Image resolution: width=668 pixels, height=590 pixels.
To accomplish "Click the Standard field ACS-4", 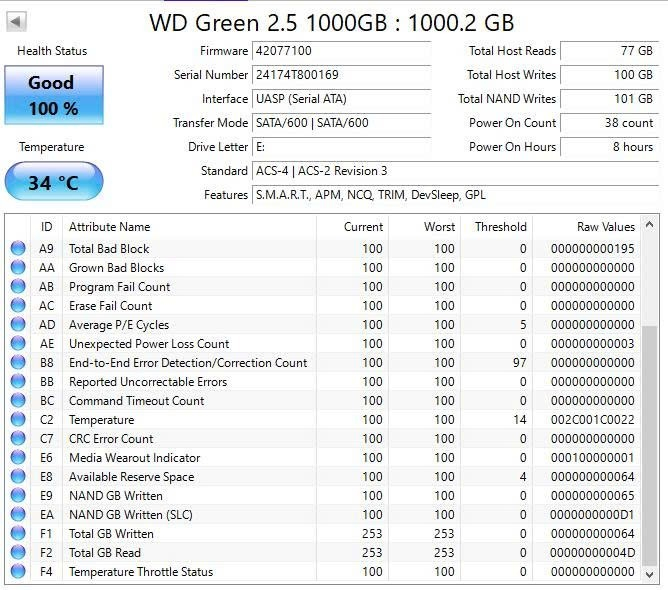I will click(455, 171).
